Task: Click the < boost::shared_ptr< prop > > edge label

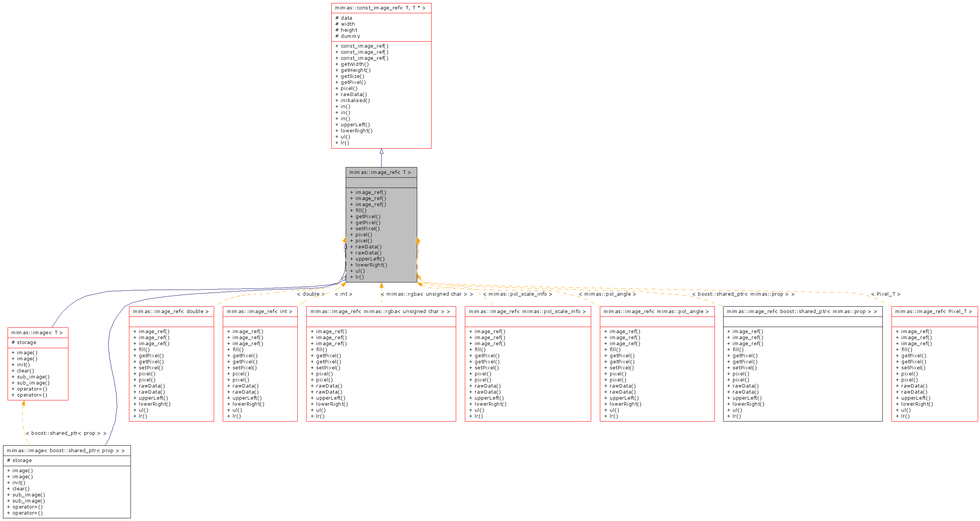Action: [x=66, y=433]
